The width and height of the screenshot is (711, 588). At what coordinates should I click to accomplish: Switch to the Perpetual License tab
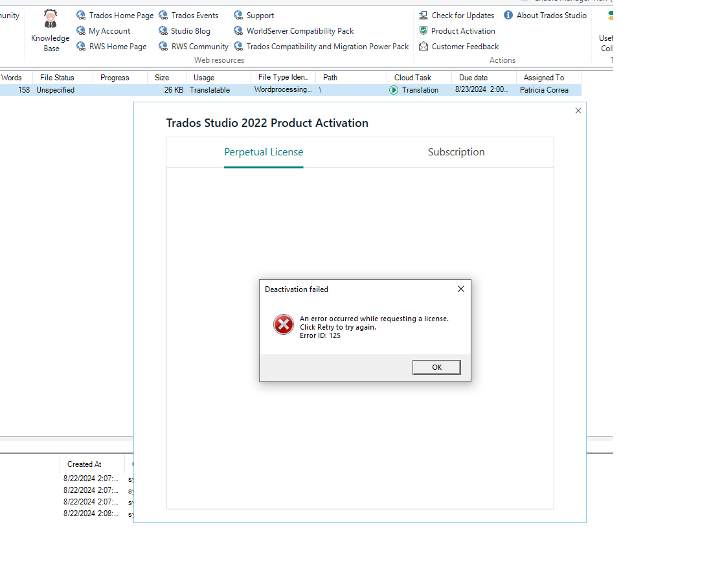click(x=264, y=152)
